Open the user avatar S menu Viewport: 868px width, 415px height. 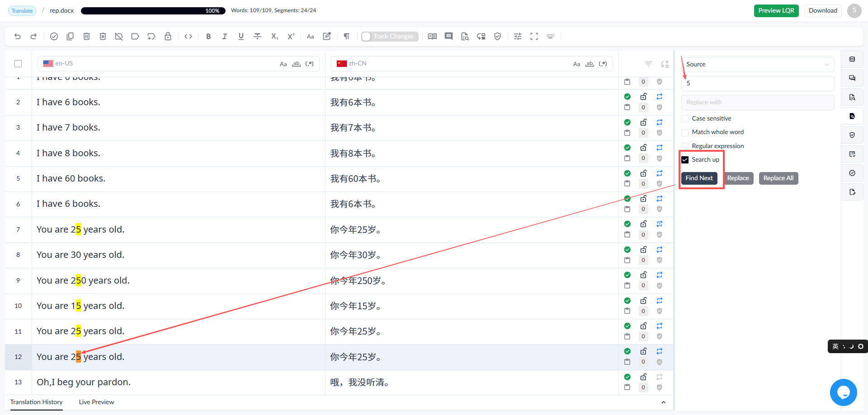(x=854, y=11)
